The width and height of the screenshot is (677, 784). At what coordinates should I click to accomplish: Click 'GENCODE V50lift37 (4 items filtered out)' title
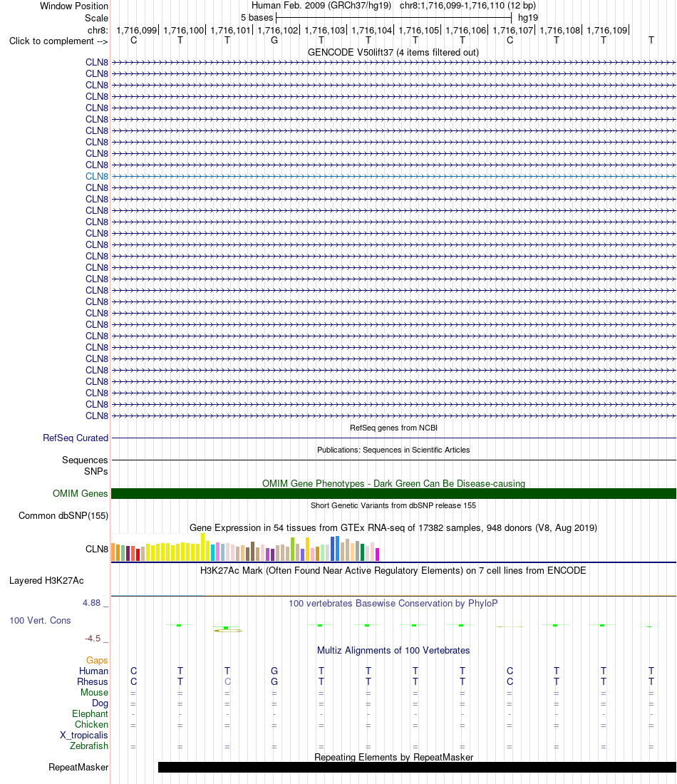pos(393,53)
